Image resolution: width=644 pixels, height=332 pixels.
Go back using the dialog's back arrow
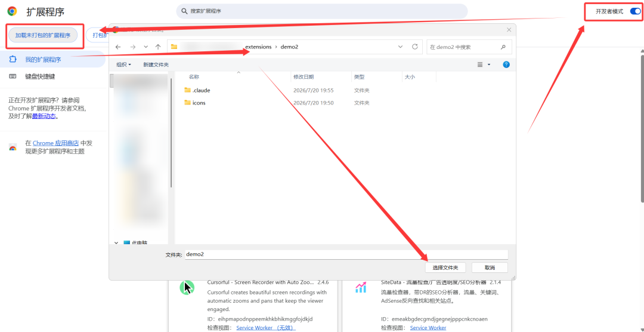point(118,47)
